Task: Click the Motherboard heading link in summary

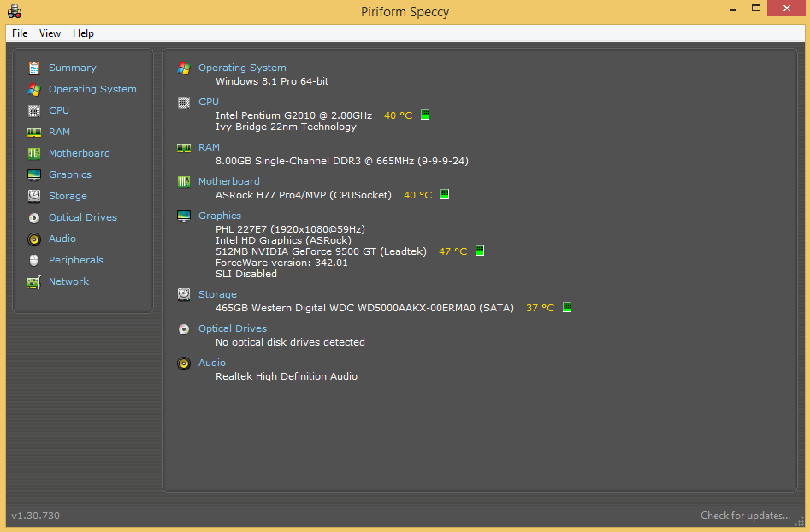Action: click(229, 181)
